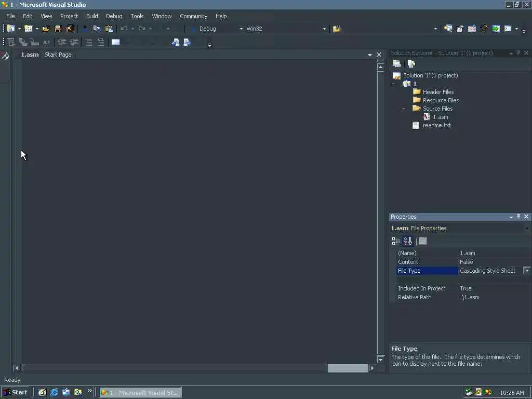Collapse the Source Files folder node
532x399 pixels.
coord(403,109)
